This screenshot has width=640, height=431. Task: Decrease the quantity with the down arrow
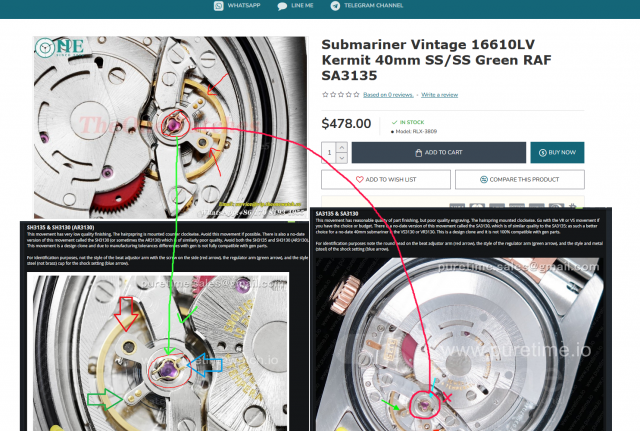coord(342,158)
